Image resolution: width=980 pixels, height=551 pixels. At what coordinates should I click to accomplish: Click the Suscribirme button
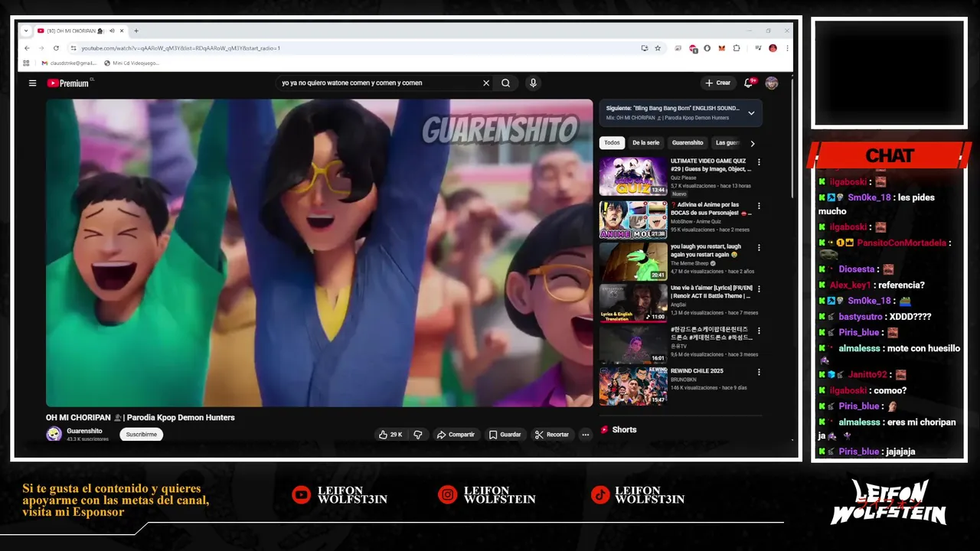click(141, 435)
